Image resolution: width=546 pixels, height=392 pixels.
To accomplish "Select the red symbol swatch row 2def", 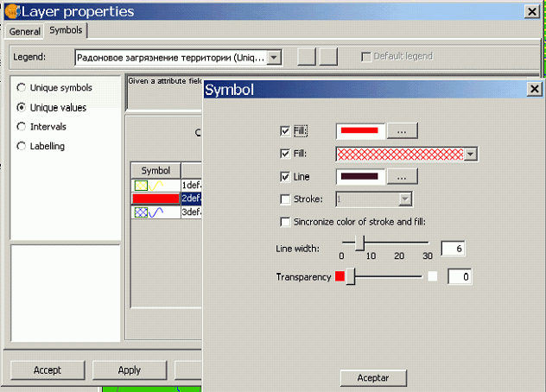I will [156, 199].
